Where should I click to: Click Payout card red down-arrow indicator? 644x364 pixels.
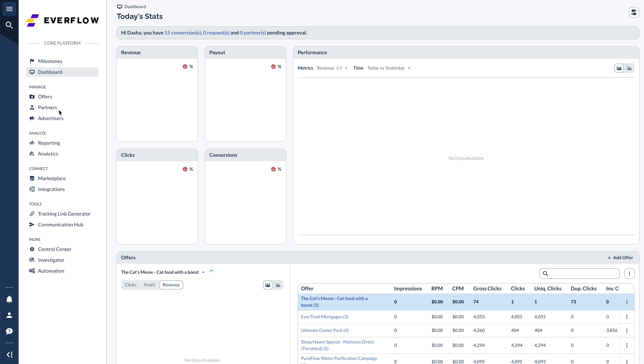point(273,66)
